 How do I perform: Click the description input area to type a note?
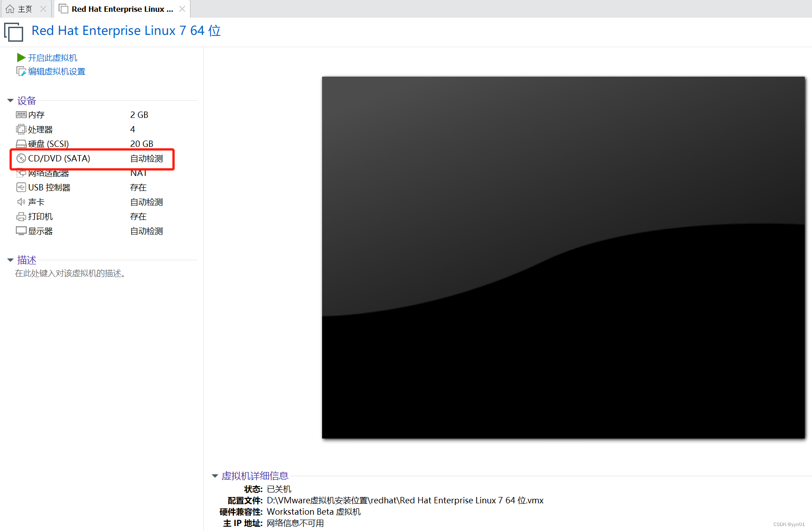70,273
